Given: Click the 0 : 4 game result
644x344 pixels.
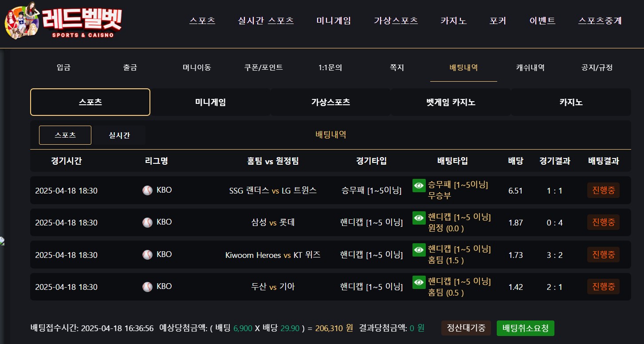Looking at the screenshot, I should point(555,223).
